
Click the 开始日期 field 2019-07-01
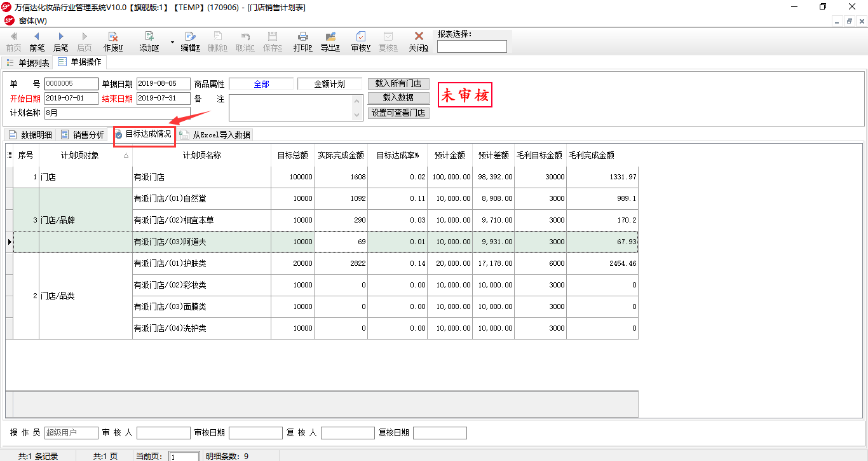coord(71,99)
